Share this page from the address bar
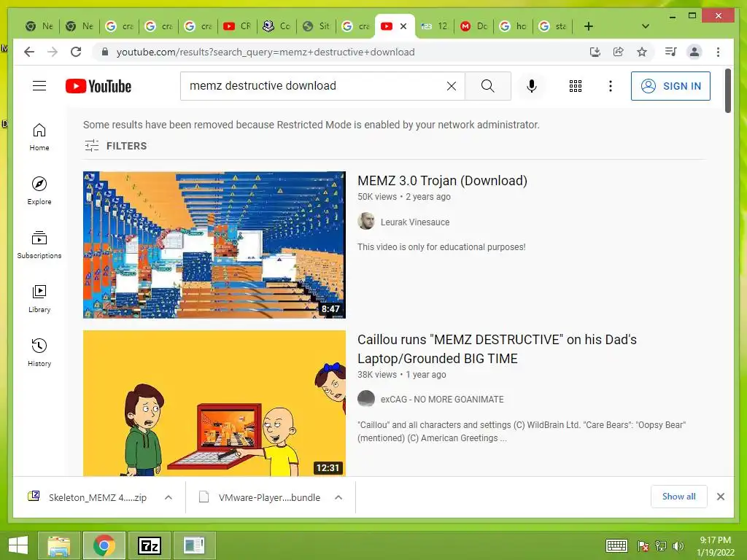 (x=619, y=52)
